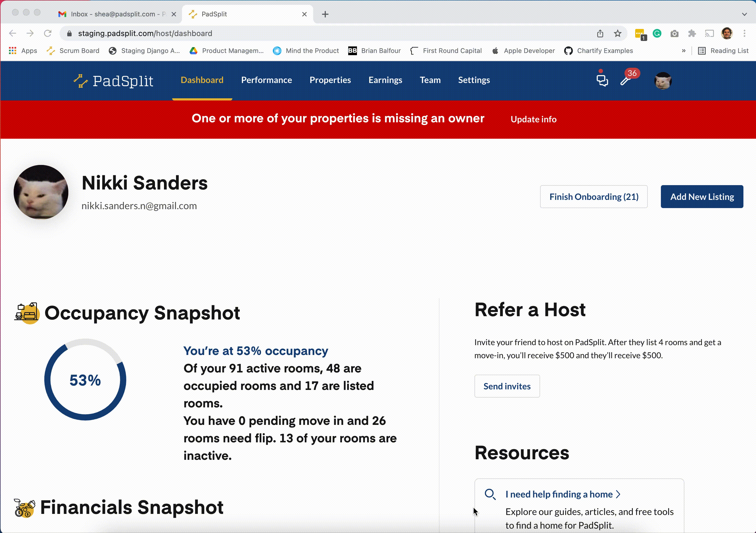Open the Earnings navigation tab
This screenshot has height=533, width=756.
[x=385, y=80]
